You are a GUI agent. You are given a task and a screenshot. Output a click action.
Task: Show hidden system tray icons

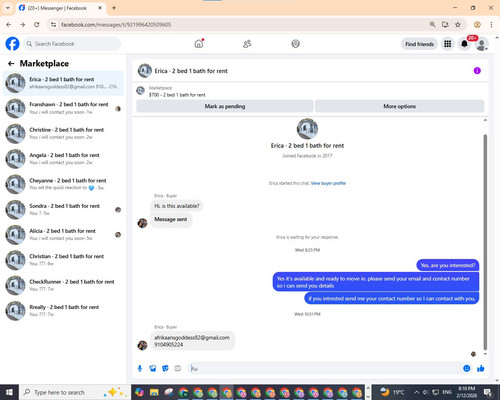[417, 392]
